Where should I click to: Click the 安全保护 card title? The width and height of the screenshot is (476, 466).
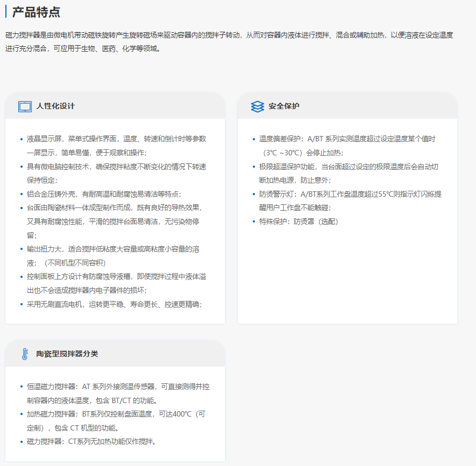[x=284, y=106]
